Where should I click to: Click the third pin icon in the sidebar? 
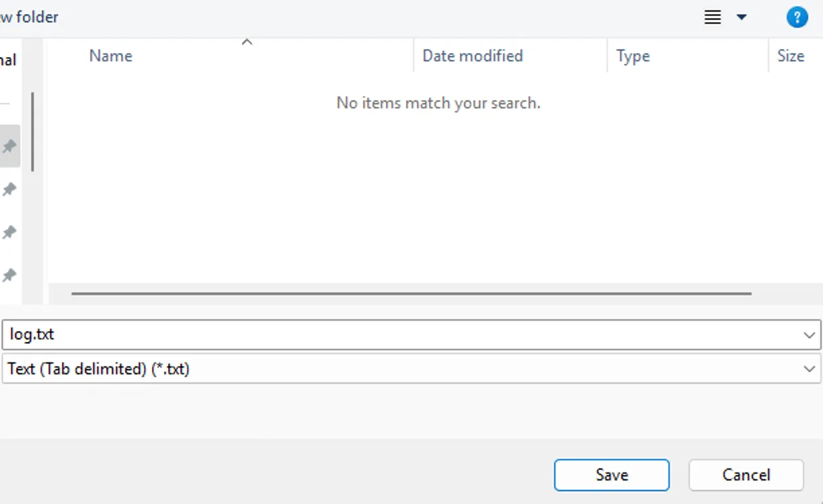[x=9, y=233]
